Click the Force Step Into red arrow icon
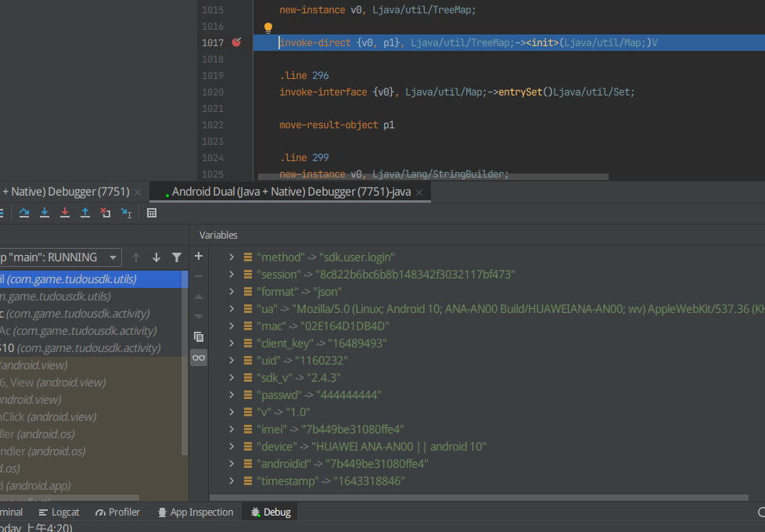Screen dimensions: 765x532 pyautogui.click(x=65, y=213)
